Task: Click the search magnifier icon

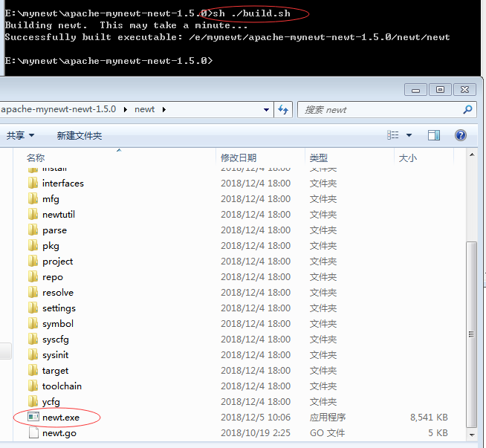Action: click(x=467, y=109)
